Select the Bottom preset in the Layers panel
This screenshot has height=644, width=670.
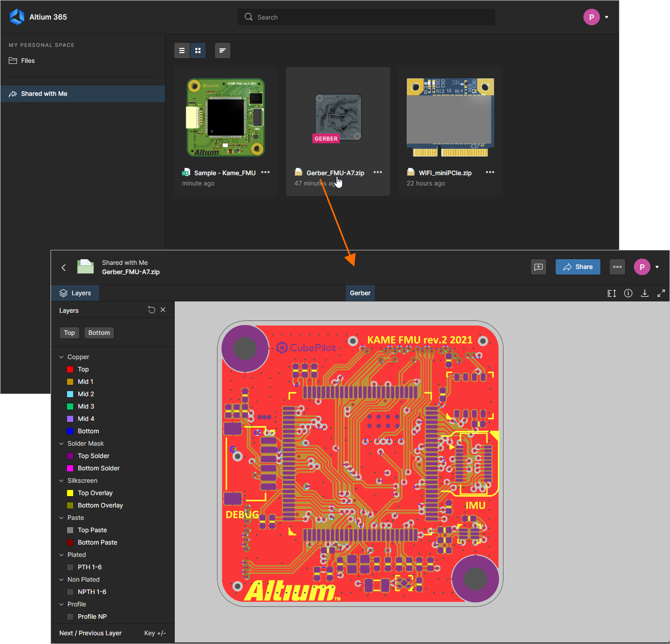click(x=99, y=332)
